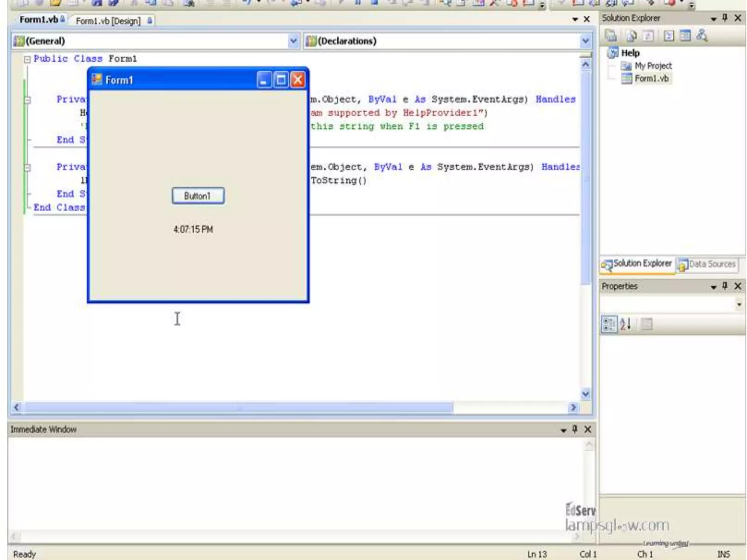Select the Help project node

pos(630,53)
